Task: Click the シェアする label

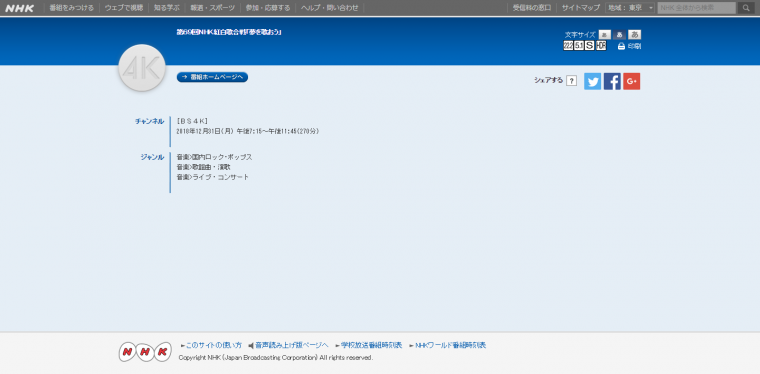Action: pyautogui.click(x=549, y=80)
